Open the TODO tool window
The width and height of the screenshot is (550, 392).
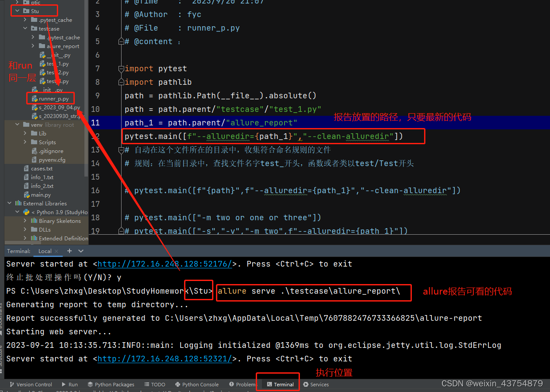point(155,385)
